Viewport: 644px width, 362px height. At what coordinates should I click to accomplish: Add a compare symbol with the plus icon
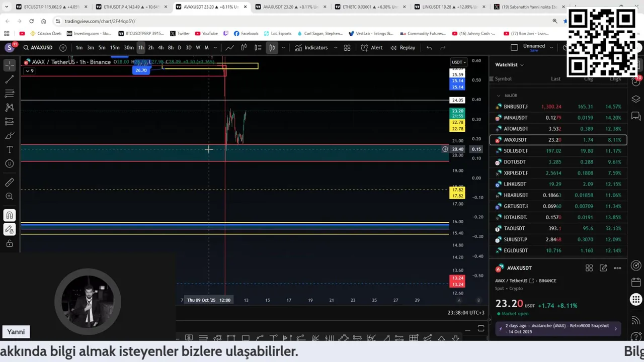pos(63,48)
